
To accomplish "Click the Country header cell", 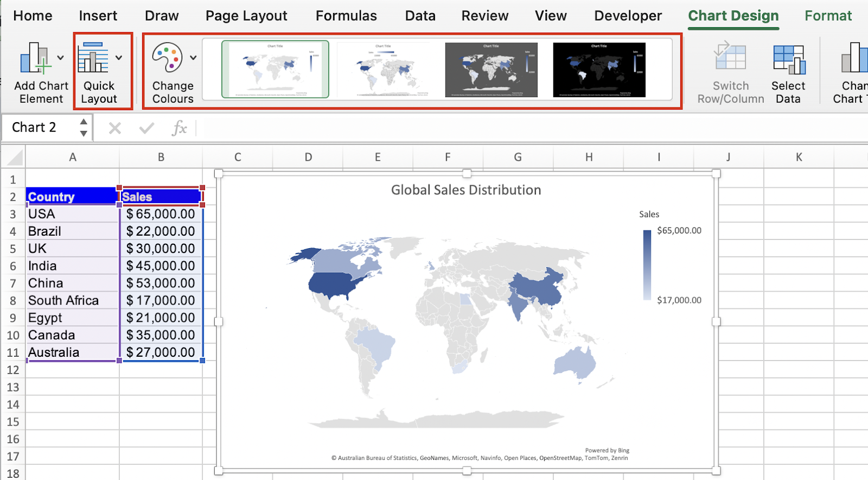I will tap(73, 197).
